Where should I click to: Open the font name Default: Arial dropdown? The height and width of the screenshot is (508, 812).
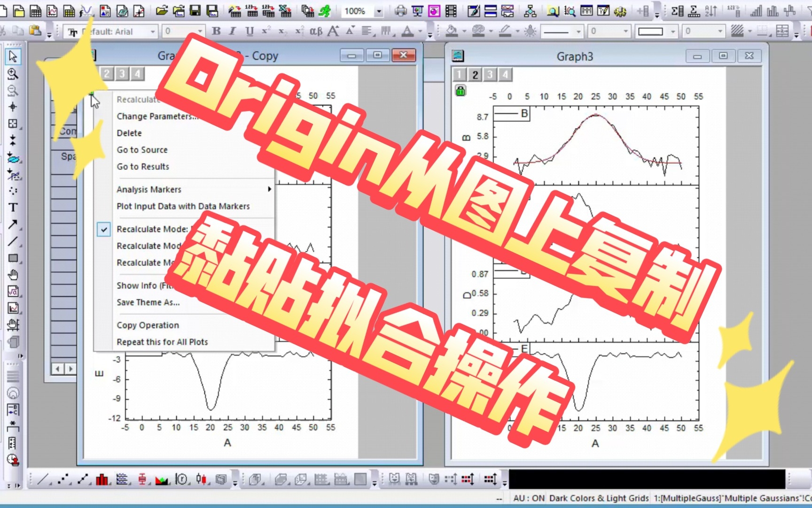153,32
